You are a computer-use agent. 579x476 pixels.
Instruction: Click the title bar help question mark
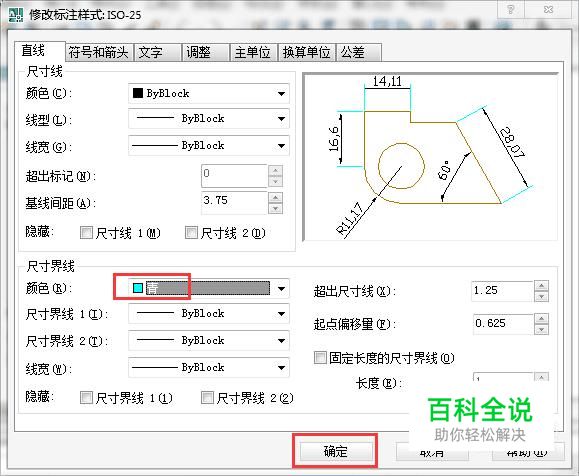click(x=511, y=9)
